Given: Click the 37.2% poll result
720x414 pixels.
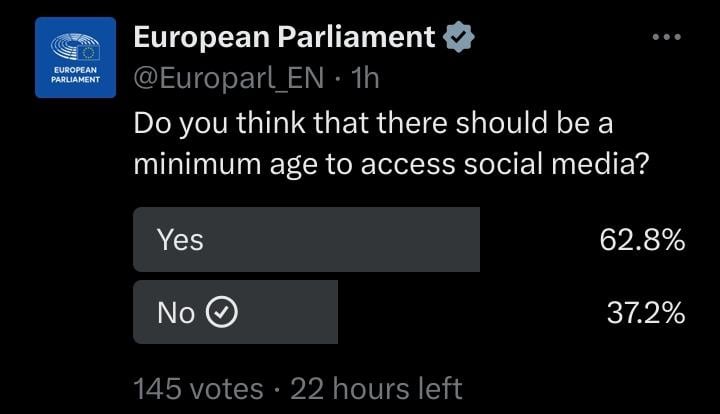Looking at the screenshot, I should [645, 313].
